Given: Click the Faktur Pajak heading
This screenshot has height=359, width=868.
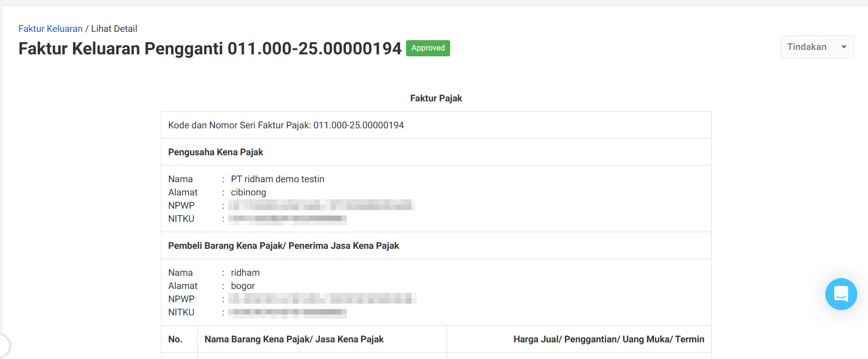Looking at the screenshot, I should click(x=436, y=98).
